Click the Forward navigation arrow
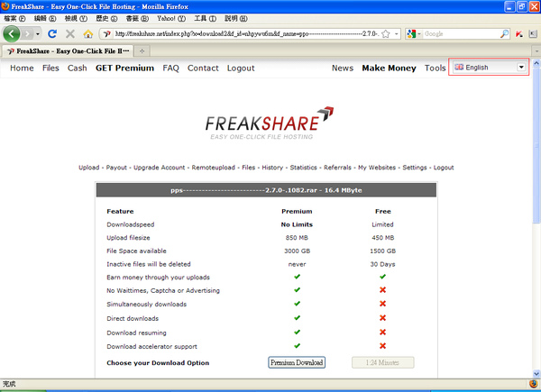 click(28, 33)
